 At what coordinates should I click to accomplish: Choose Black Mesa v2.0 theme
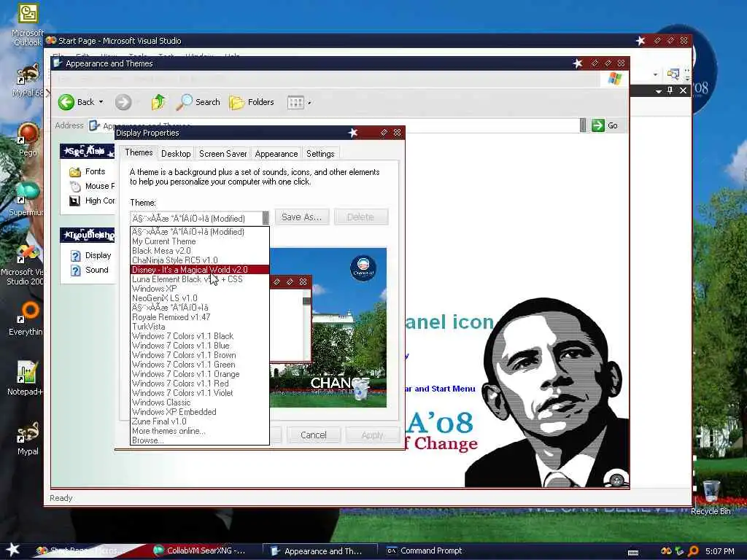click(200, 251)
